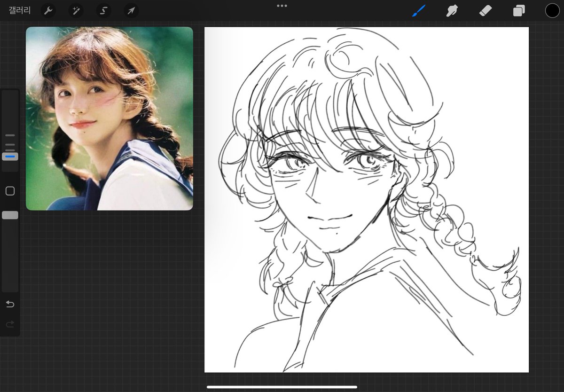This screenshot has width=564, height=392.
Task: Click the brush opacity slider handle
Action: pos(10,215)
